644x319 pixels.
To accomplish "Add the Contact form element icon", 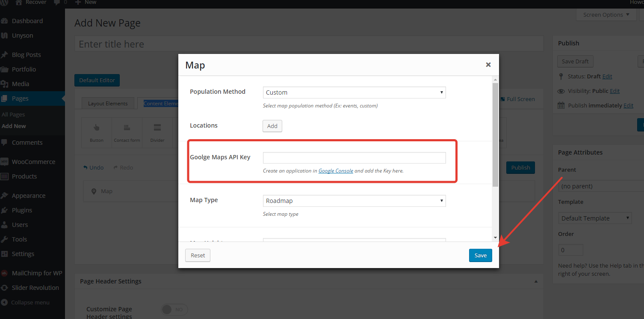I will coord(127,128).
